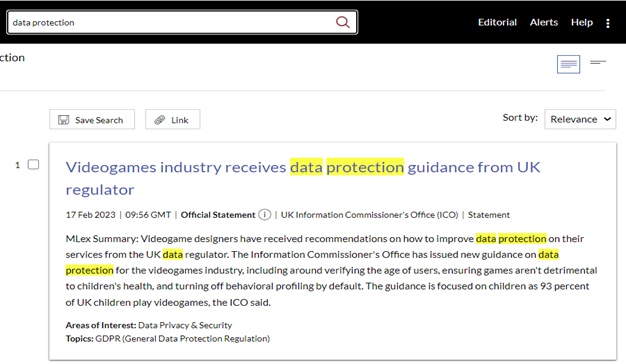
Task: Open the Videogames industry data protection article
Action: [x=303, y=178]
